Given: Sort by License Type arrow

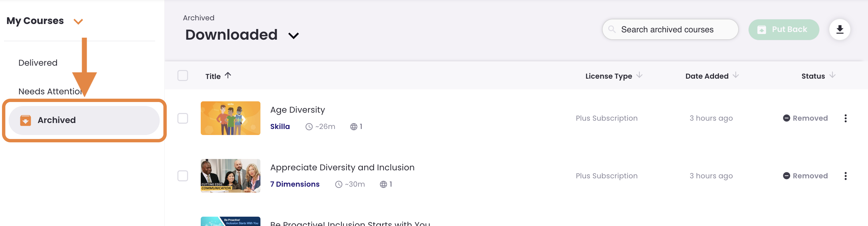Looking at the screenshot, I should (639, 75).
